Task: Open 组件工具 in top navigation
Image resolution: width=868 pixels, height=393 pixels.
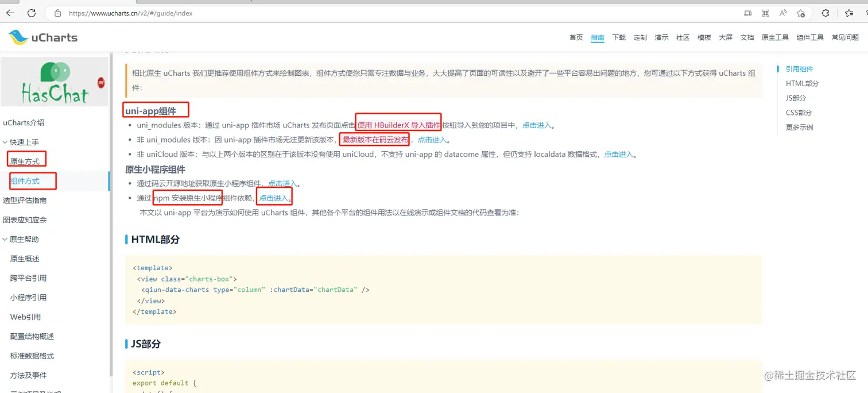Action: click(810, 37)
